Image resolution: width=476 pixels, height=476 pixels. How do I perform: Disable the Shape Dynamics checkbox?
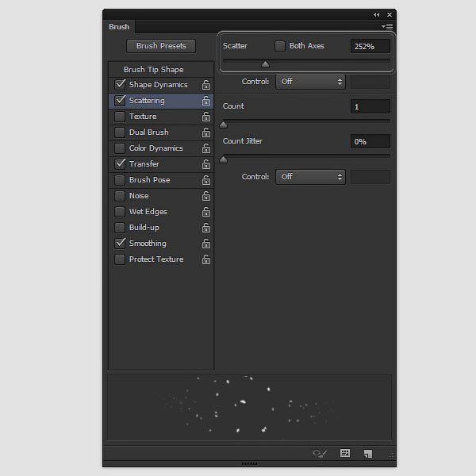click(x=120, y=84)
